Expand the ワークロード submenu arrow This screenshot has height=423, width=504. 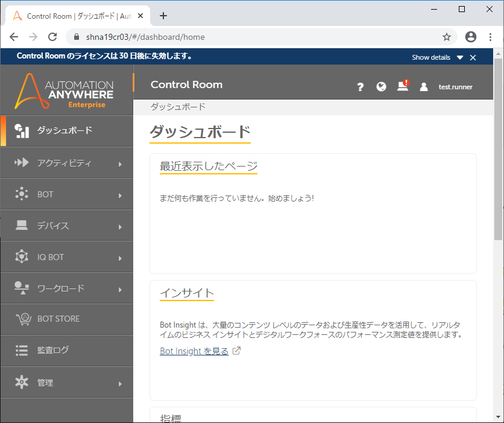tap(120, 290)
